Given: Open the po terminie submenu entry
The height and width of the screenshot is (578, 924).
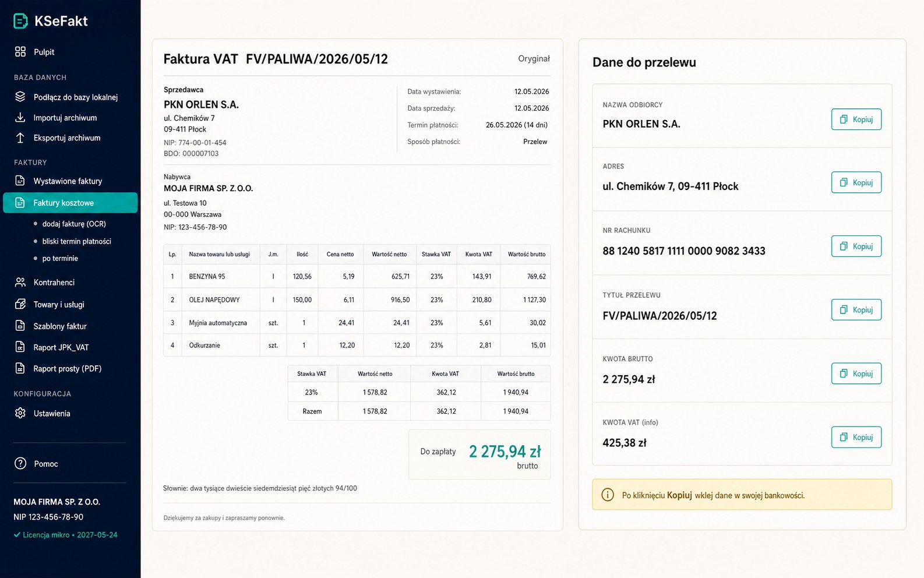Looking at the screenshot, I should 60,258.
